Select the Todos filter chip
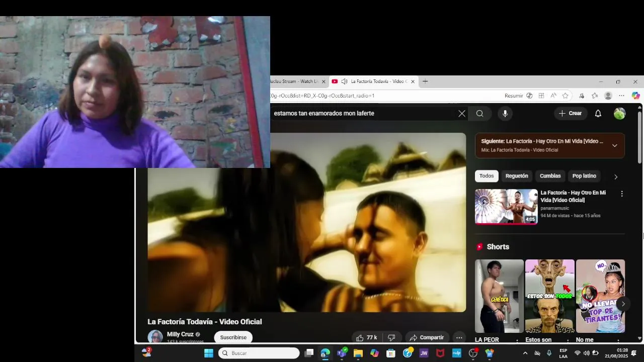644x362 pixels. coord(487,176)
